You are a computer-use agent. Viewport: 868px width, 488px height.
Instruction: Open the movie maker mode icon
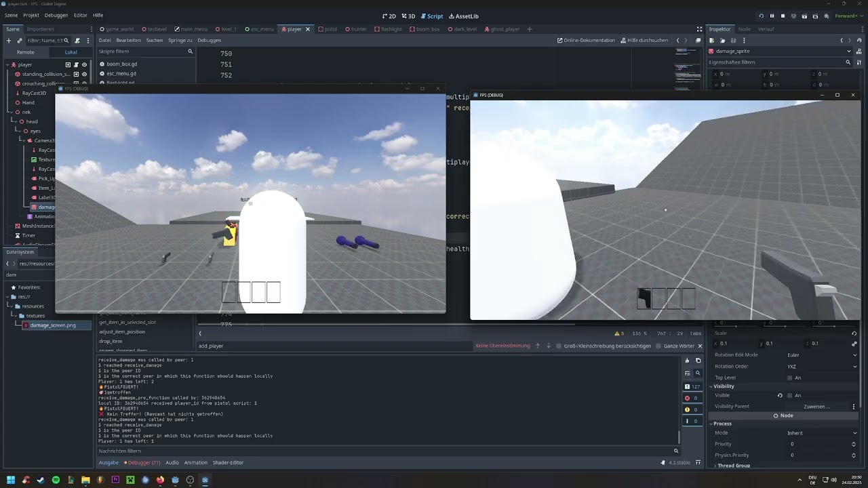(826, 16)
